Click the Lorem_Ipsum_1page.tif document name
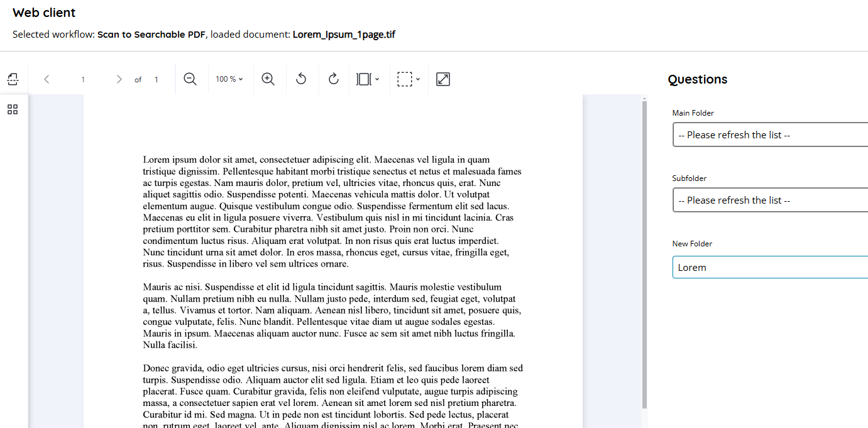The width and height of the screenshot is (868, 428). point(344,35)
